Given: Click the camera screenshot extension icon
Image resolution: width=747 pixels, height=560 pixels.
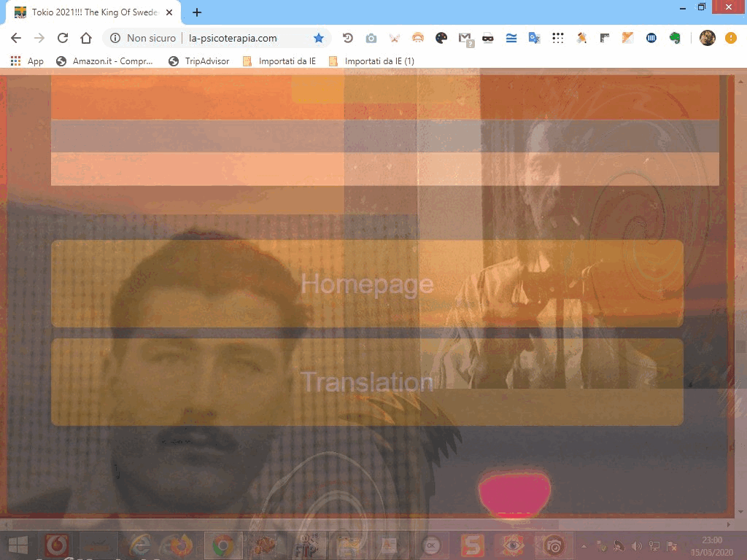Looking at the screenshot, I should (x=371, y=38).
